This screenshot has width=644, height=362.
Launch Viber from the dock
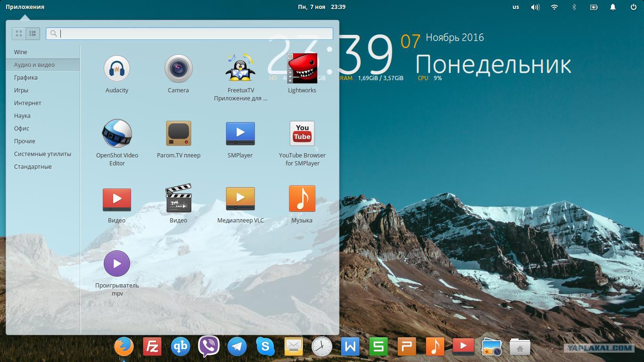click(209, 347)
